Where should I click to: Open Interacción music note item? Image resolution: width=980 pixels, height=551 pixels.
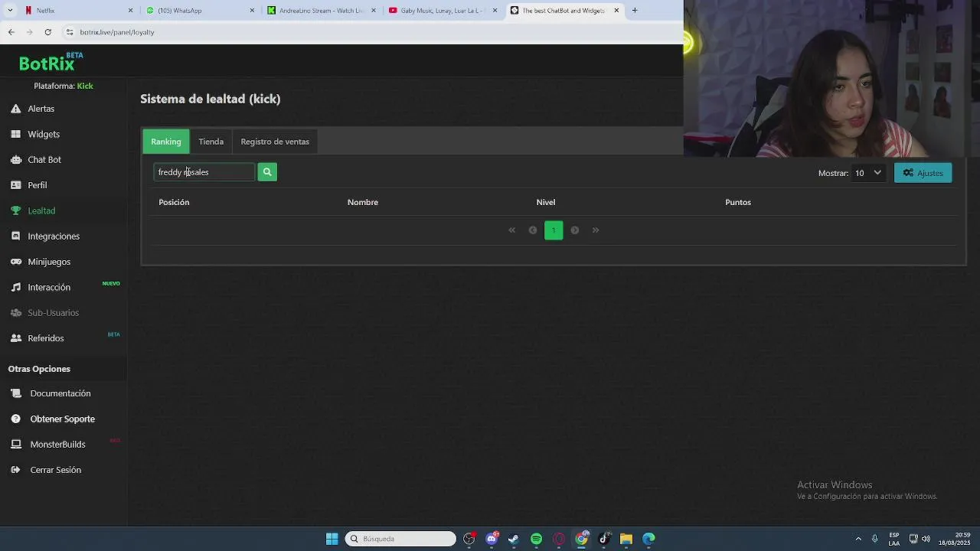point(15,287)
